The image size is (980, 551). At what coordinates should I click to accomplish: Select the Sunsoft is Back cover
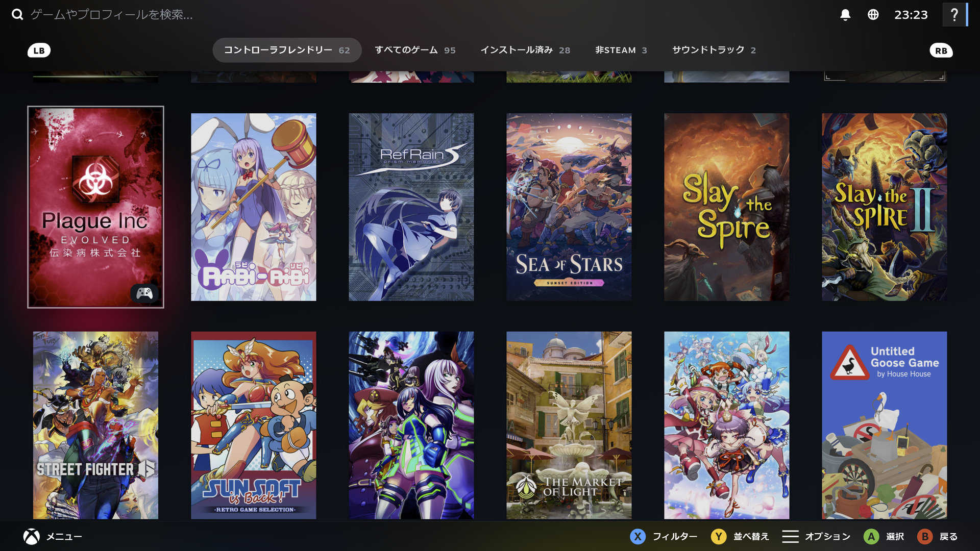[254, 425]
